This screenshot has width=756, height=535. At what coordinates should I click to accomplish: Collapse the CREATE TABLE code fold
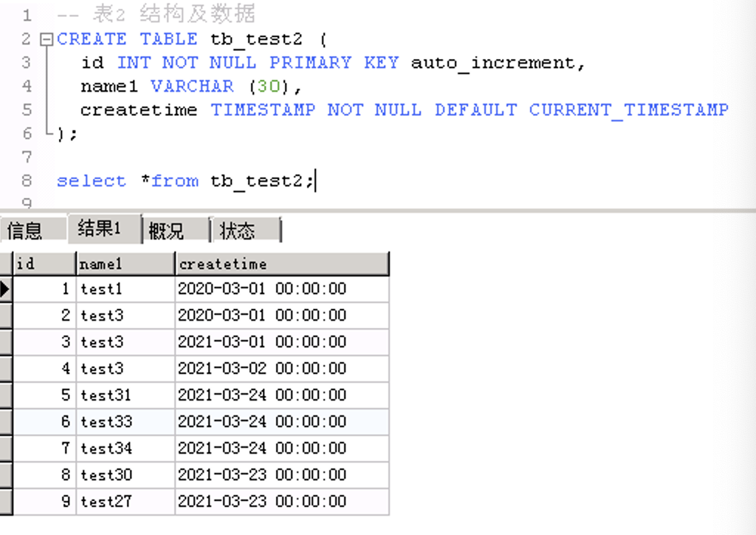tap(47, 40)
